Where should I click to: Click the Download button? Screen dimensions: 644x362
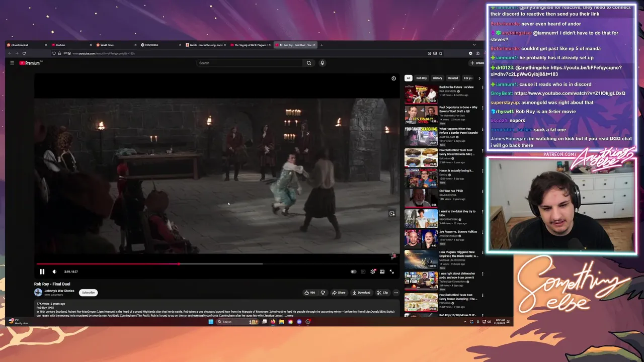tap(361, 293)
